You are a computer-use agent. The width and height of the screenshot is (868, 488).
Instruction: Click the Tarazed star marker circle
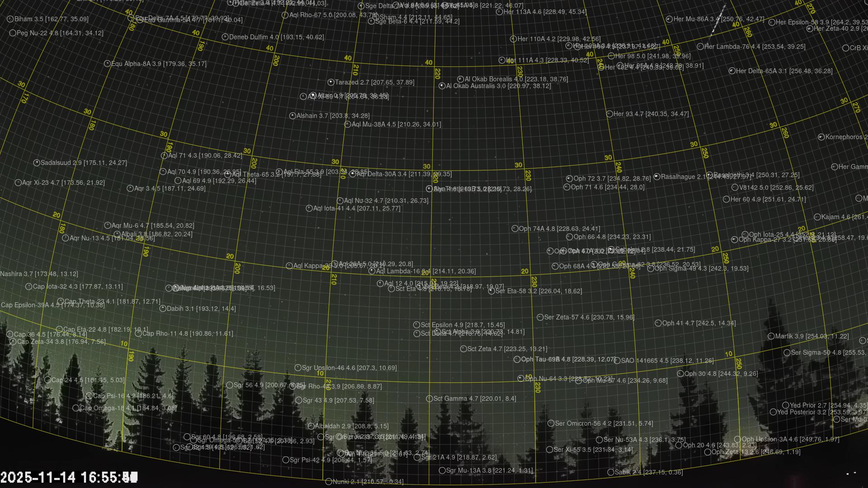coord(330,82)
